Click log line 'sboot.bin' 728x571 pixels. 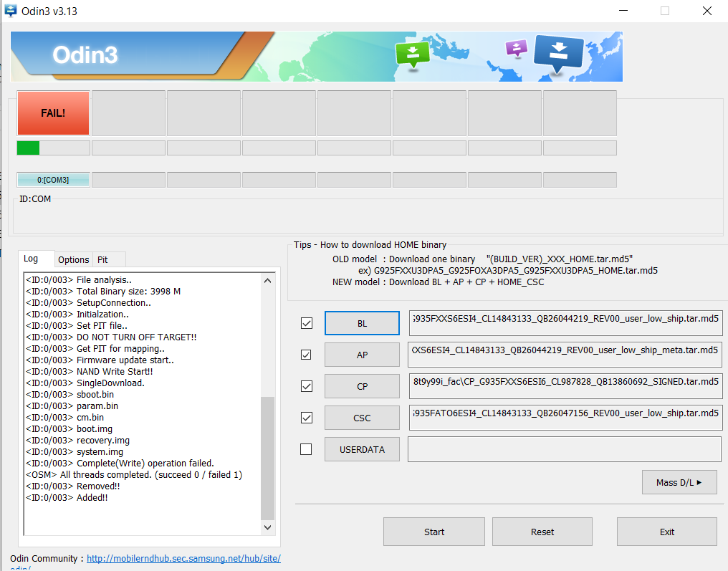point(70,395)
